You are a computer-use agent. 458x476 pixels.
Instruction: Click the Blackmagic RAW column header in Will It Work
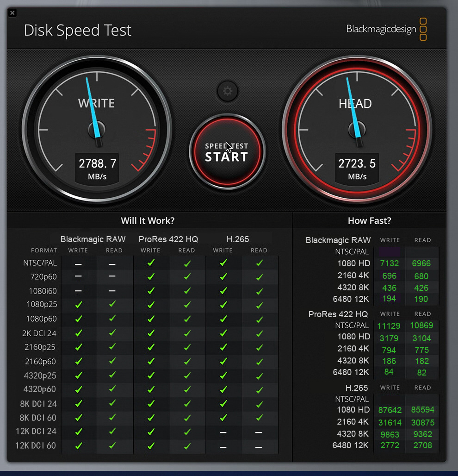(x=93, y=239)
